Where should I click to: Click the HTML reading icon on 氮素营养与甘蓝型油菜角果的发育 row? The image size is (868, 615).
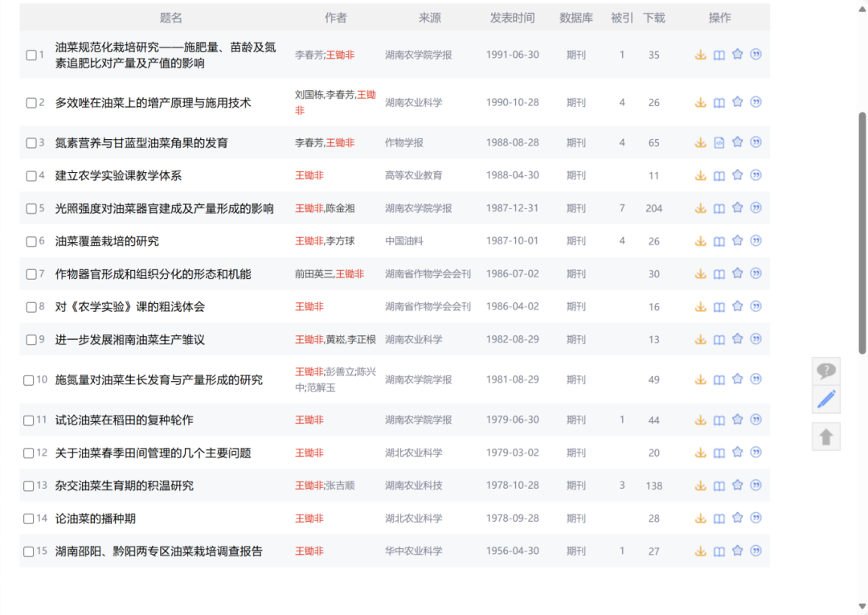pos(719,141)
